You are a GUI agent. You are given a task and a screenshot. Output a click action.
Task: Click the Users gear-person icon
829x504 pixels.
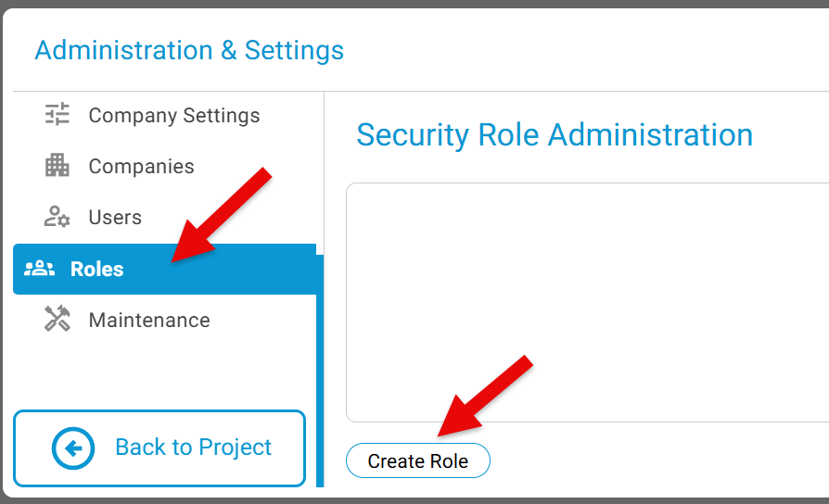click(x=57, y=218)
